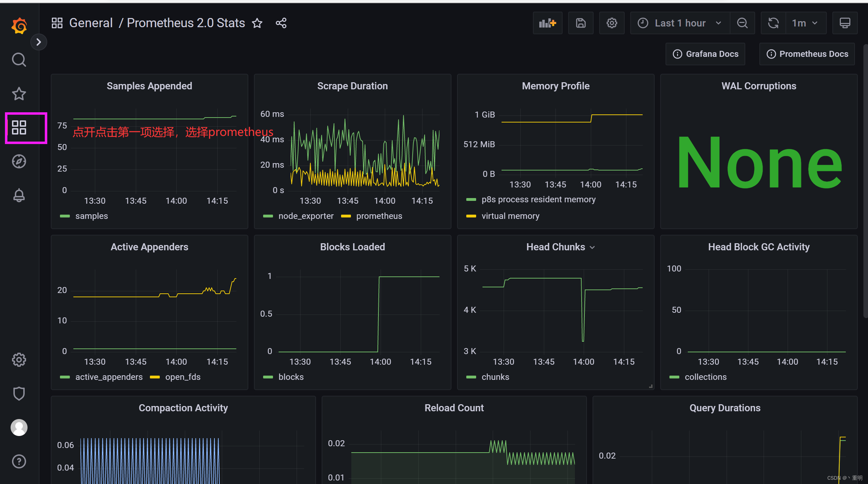Open Head Block GC Activity panel menu
Viewport: 868px width, 484px height.
click(759, 247)
